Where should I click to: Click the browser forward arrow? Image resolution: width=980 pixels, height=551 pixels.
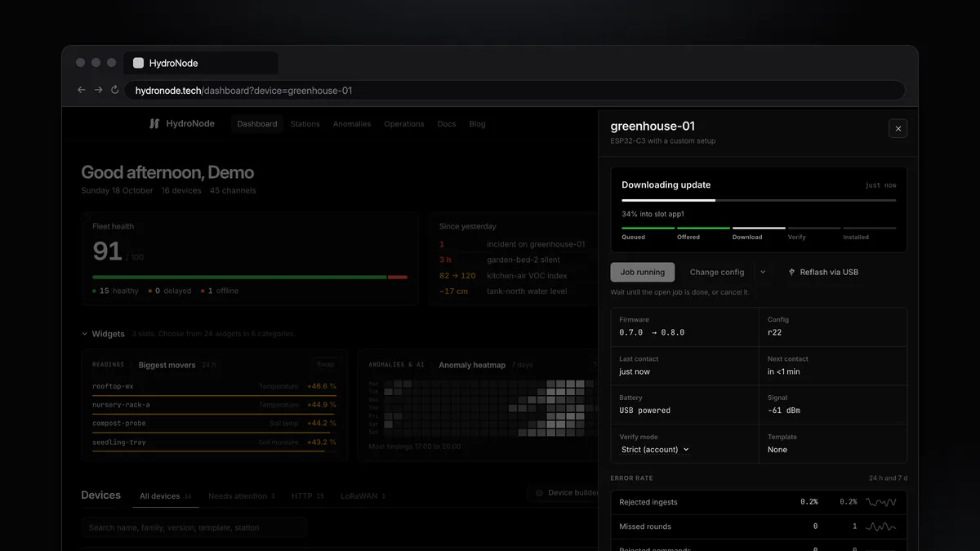tap(98, 91)
